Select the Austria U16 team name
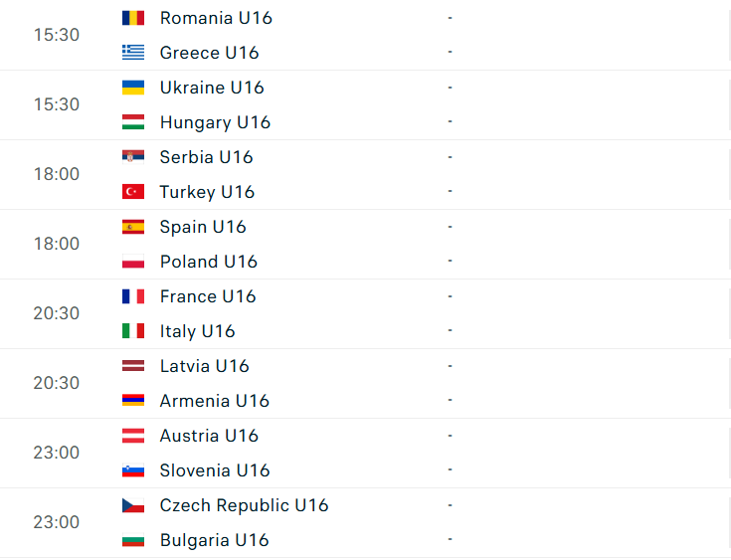The width and height of the screenshot is (731, 560). [209, 436]
